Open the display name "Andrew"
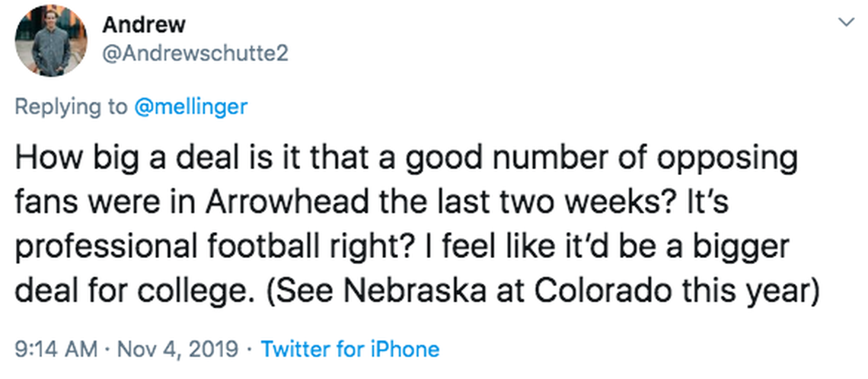This screenshot has height=379, width=868. coord(144,25)
